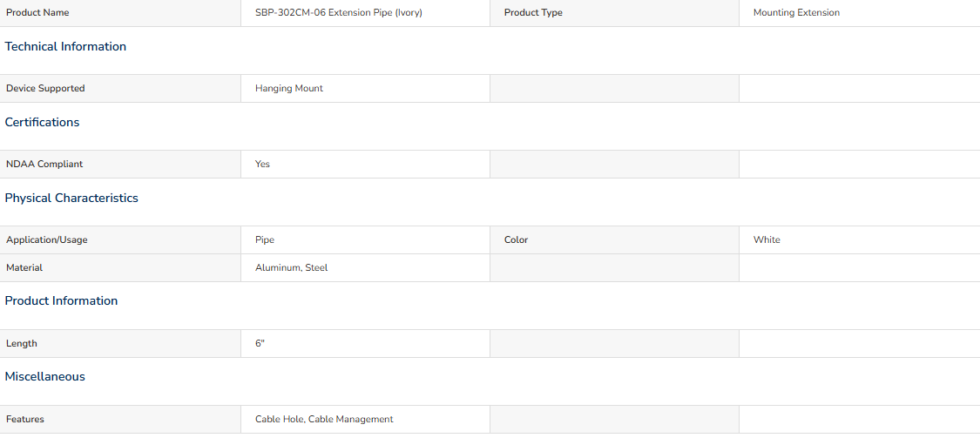Select the Miscellaneous section heading
The image size is (980, 438).
pos(45,377)
